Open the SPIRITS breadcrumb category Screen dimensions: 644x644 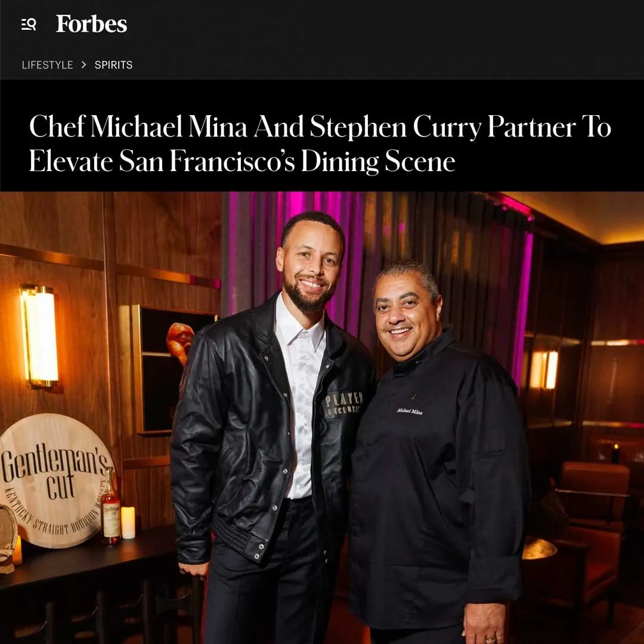pos(114,65)
